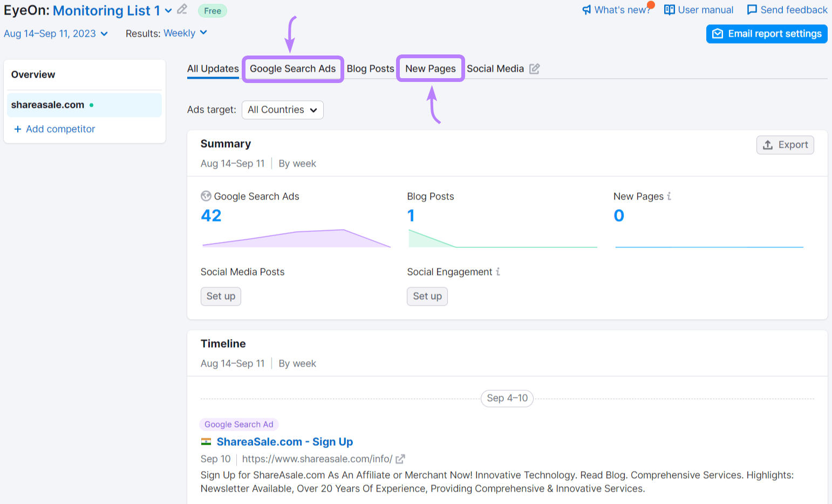The height and width of the screenshot is (504, 832).
Task: Open the ShareaSale.com Sign Up ad
Action: tap(284, 441)
